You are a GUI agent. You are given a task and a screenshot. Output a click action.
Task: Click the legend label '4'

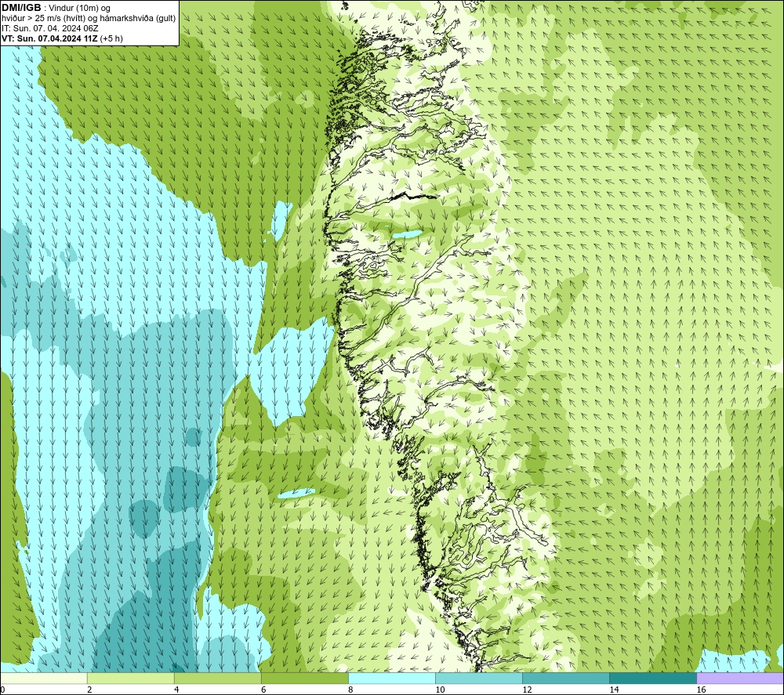pyautogui.click(x=176, y=690)
